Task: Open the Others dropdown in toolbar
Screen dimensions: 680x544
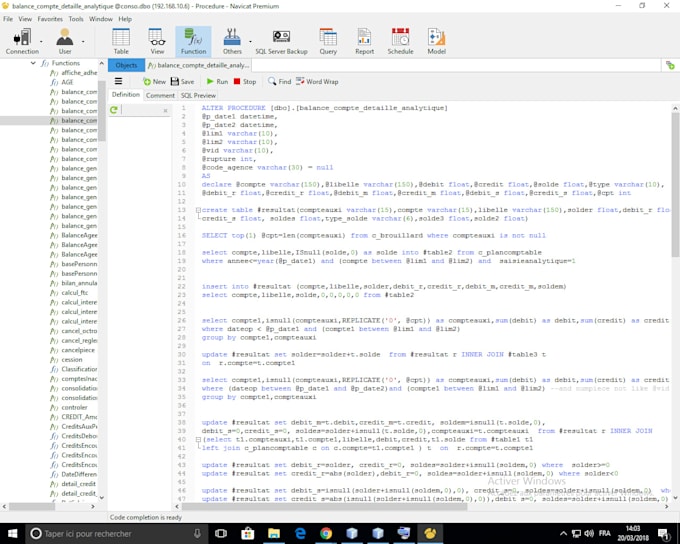Action: click(232, 40)
